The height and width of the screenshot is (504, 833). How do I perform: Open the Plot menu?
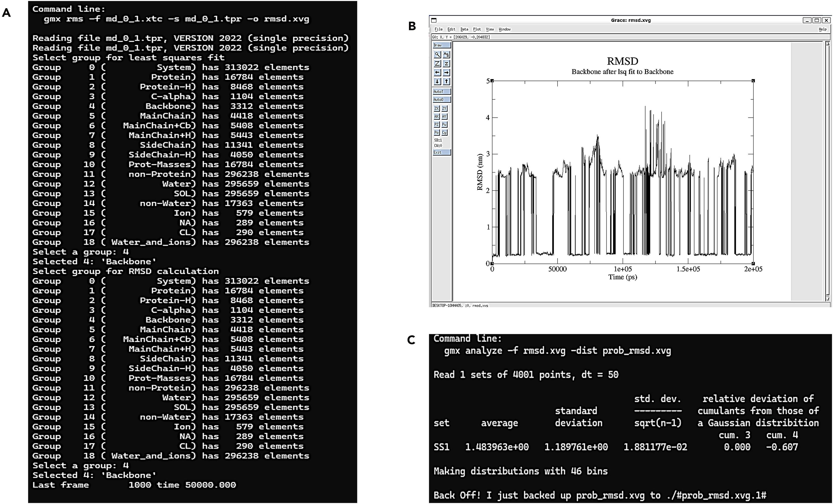[x=477, y=30]
